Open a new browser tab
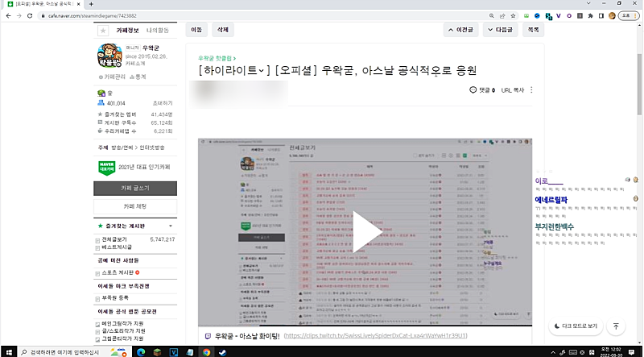 click(91, 4)
